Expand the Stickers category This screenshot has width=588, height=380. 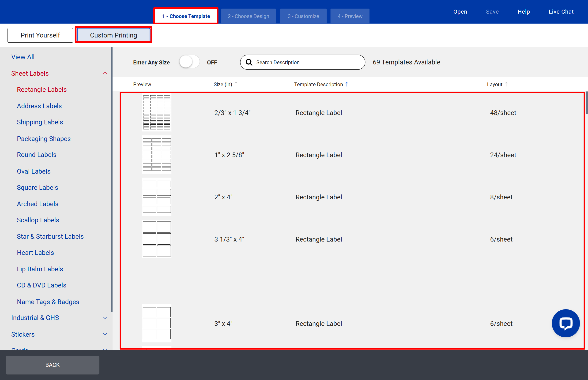tap(105, 334)
